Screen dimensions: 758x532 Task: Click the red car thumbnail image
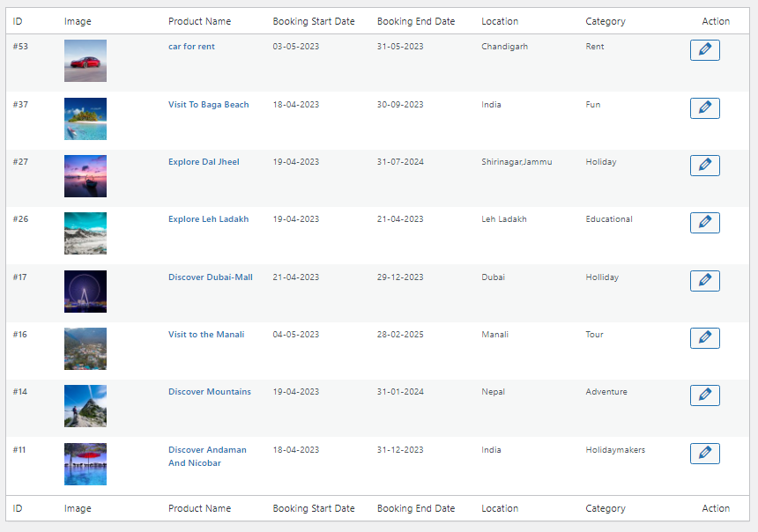click(x=85, y=61)
